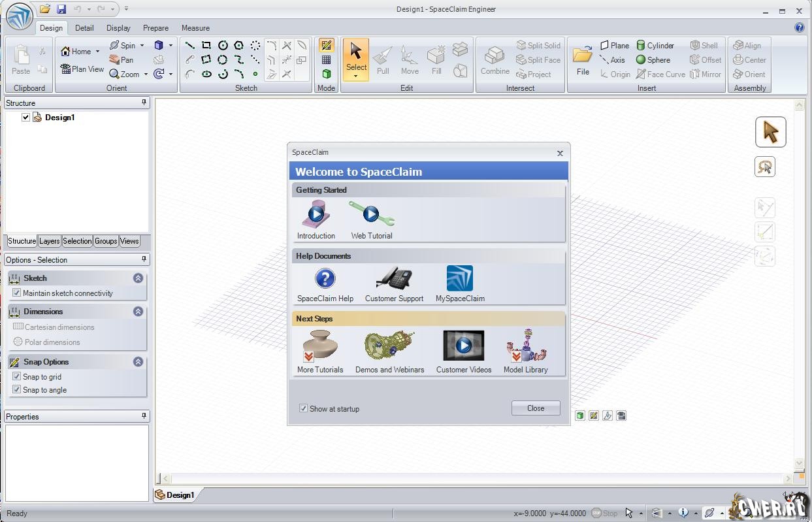Click the Customer Support link
Image resolution: width=812 pixels, height=522 pixels.
394,284
